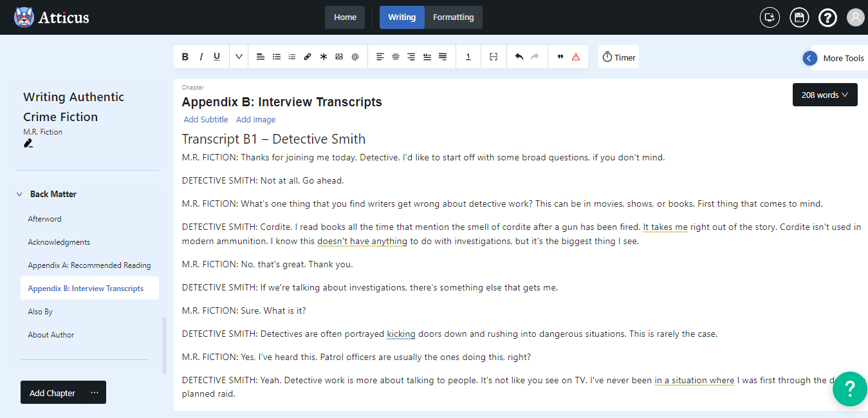Screen dimensions: 868x418
Task: Collapse the Back Matter section
Action: point(20,194)
